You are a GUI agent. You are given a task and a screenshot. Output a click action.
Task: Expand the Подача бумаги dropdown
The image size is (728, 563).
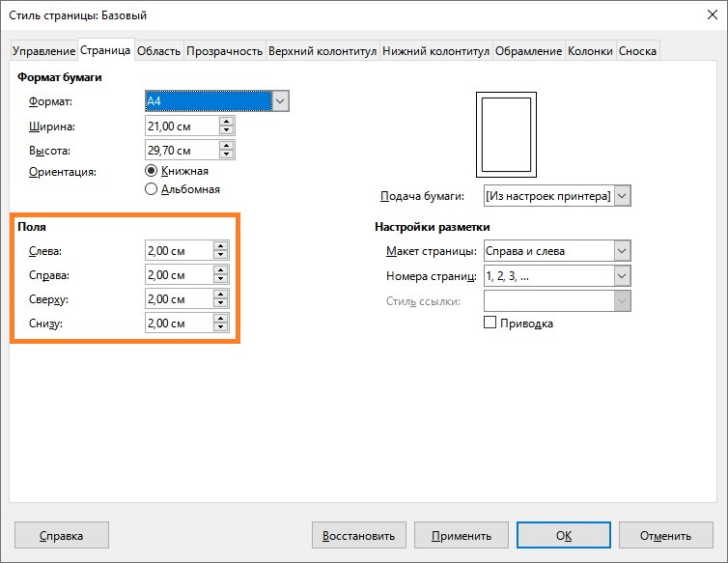pyautogui.click(x=622, y=196)
